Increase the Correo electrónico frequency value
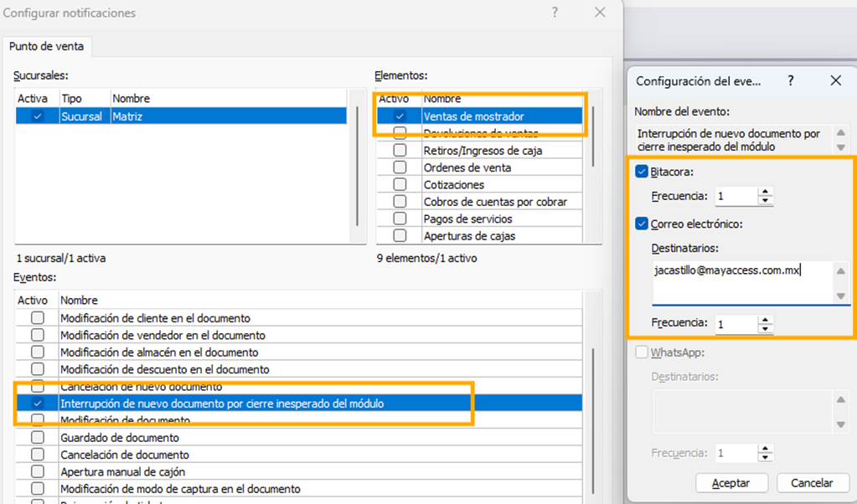 (x=765, y=319)
